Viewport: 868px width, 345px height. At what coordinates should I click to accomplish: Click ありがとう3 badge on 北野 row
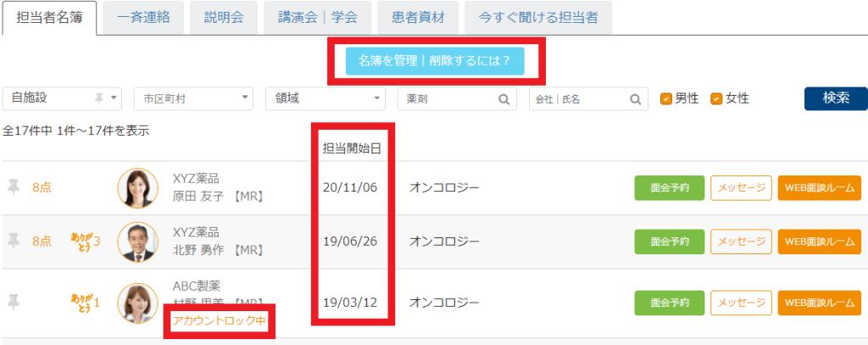coord(86,242)
